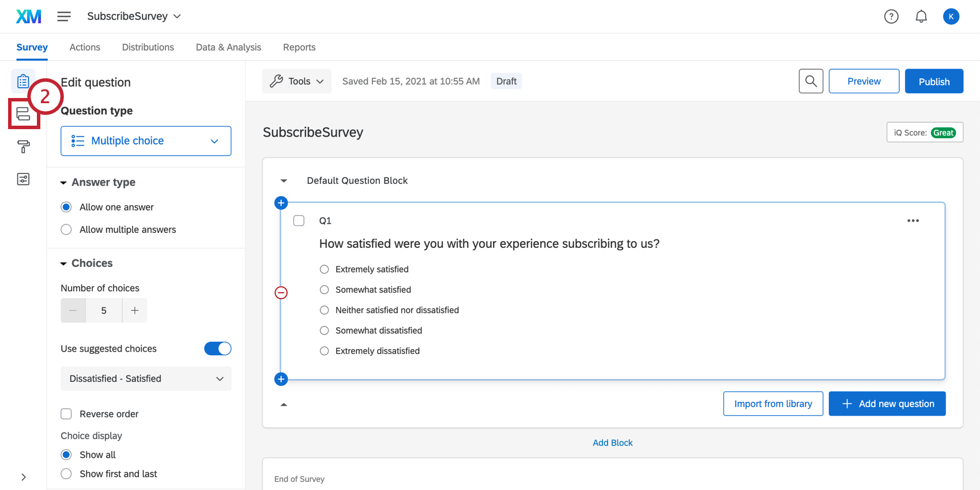Toggle the Use suggested choices switch
This screenshot has width=980, height=490.
coord(218,349)
